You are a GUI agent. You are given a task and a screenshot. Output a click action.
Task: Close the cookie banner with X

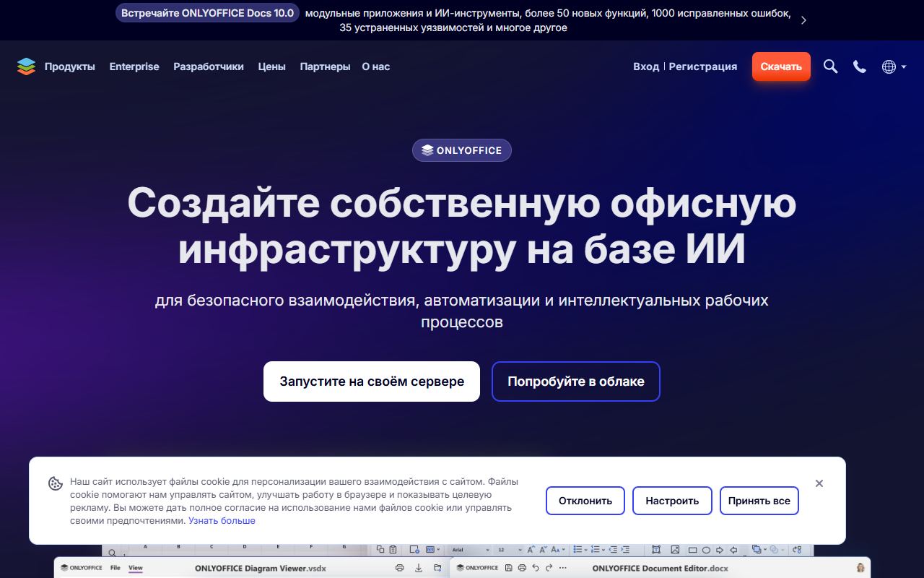(819, 483)
